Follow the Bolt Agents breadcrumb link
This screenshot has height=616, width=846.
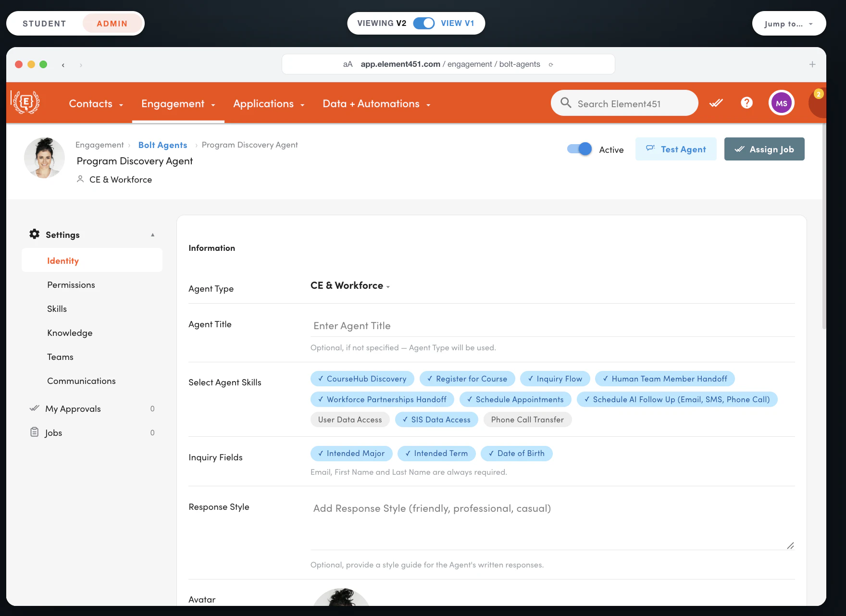point(162,145)
